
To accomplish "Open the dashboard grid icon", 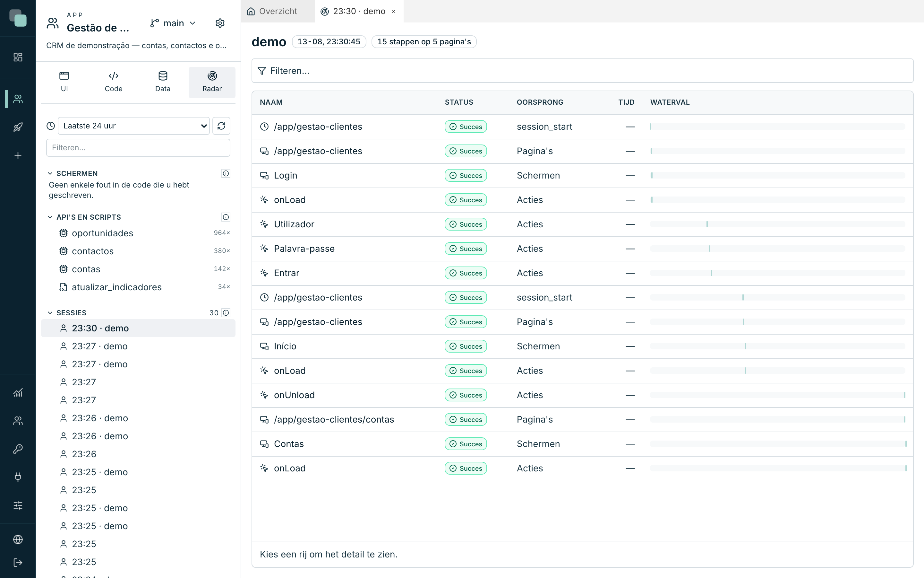I will (18, 57).
